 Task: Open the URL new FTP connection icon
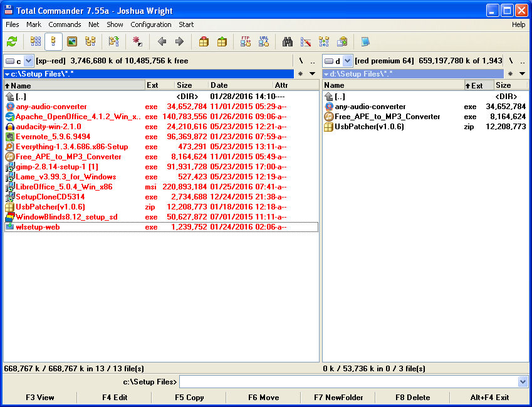point(264,42)
